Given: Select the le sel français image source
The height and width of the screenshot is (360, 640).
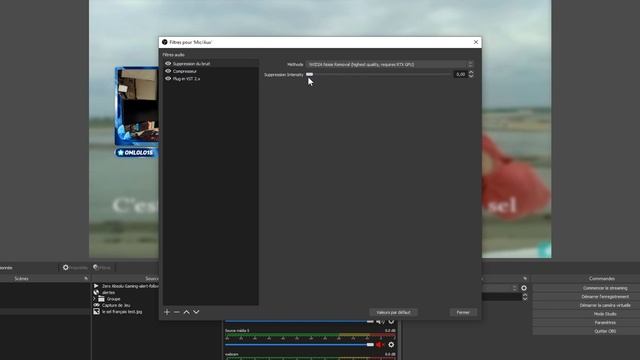Looking at the screenshot, I should [122, 312].
